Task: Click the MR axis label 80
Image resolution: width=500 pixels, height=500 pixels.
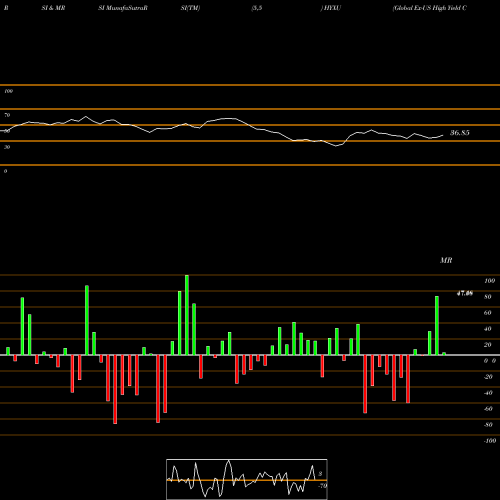Action: click(488, 297)
